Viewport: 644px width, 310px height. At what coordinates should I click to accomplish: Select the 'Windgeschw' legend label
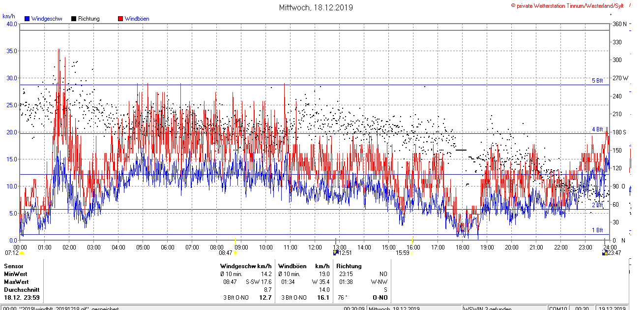tap(47, 19)
